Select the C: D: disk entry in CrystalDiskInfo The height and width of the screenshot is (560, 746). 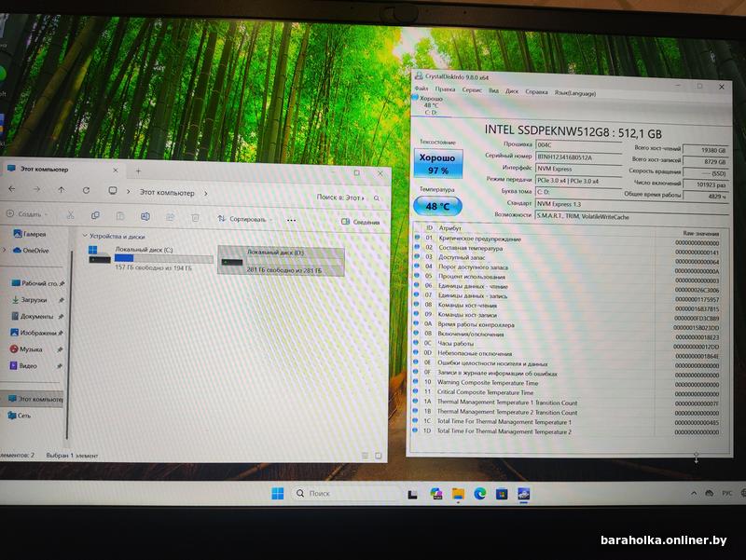[x=431, y=105]
